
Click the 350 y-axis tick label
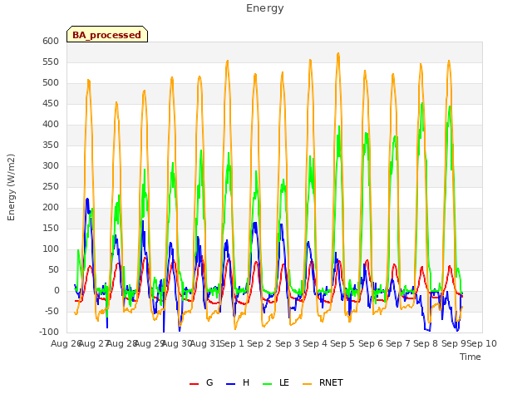tap(51, 145)
